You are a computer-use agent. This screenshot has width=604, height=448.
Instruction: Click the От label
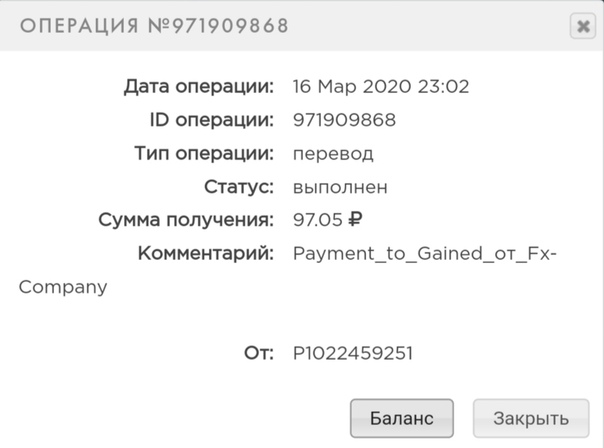[259, 353]
